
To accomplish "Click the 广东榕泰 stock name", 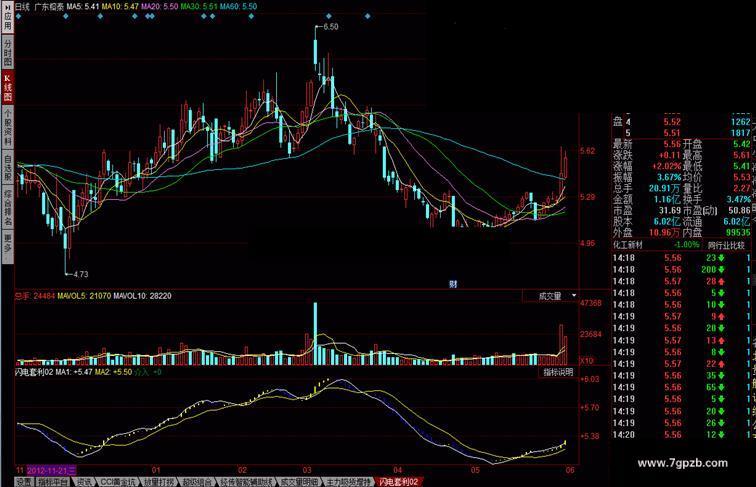I will click(x=49, y=7).
